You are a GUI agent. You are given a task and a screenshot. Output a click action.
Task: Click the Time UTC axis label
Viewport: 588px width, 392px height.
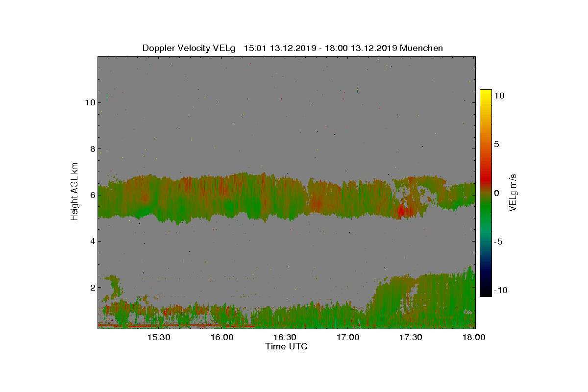click(x=286, y=346)
